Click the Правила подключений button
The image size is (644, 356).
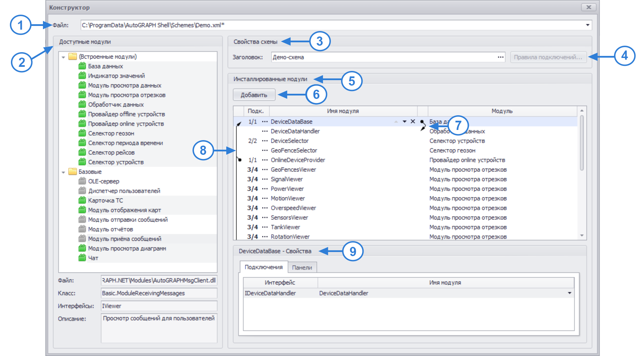(x=548, y=57)
